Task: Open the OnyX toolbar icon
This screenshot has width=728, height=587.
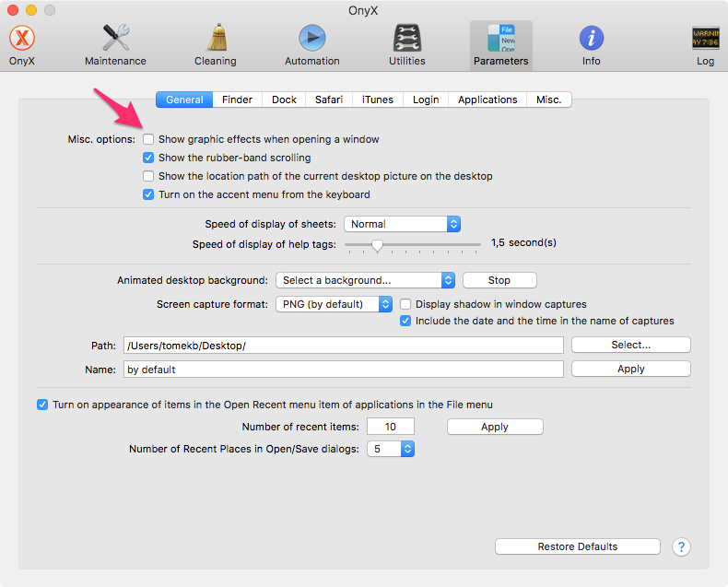Action: pyautogui.click(x=22, y=38)
